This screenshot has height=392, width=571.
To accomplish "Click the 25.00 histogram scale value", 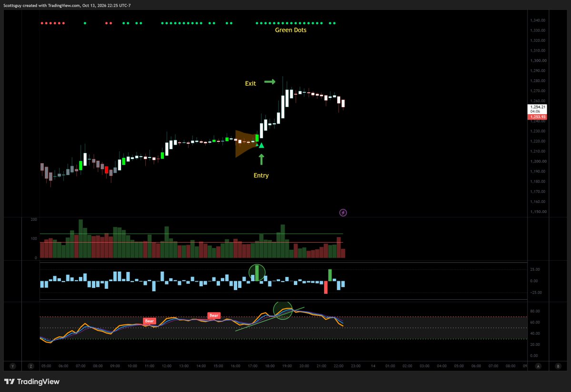I will point(535,269).
